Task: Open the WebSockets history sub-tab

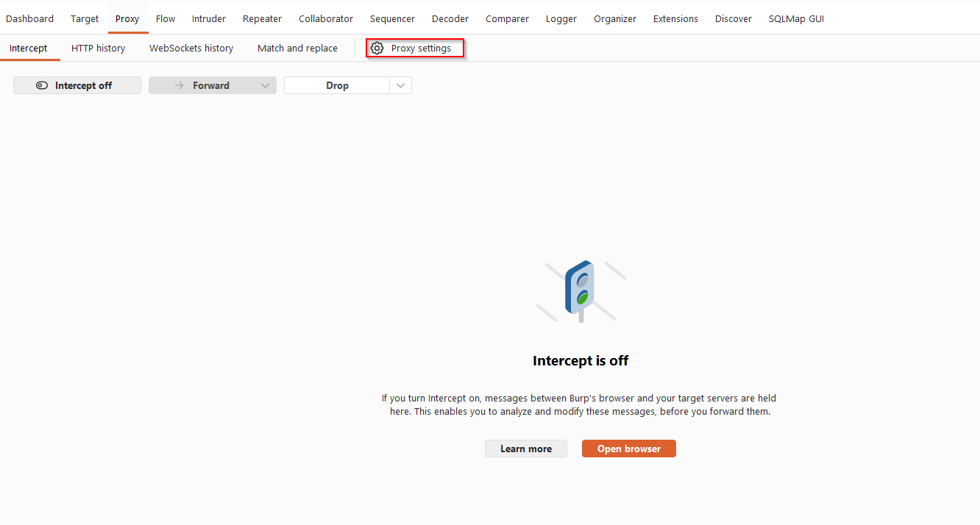Action: (x=191, y=49)
